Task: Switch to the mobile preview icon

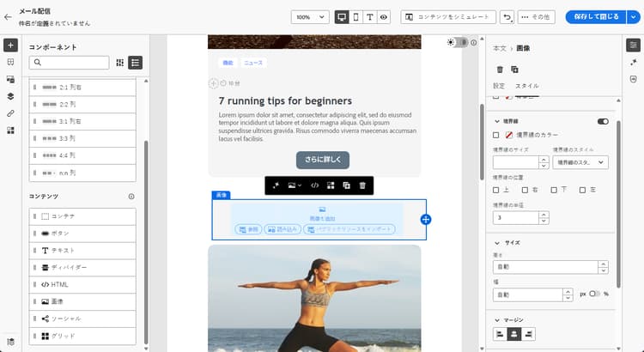Action: tap(356, 17)
